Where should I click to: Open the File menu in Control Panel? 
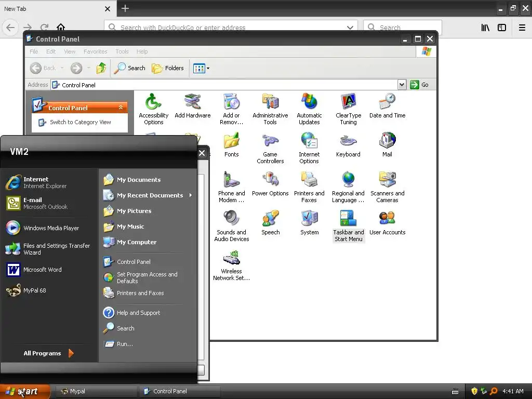tap(34, 51)
